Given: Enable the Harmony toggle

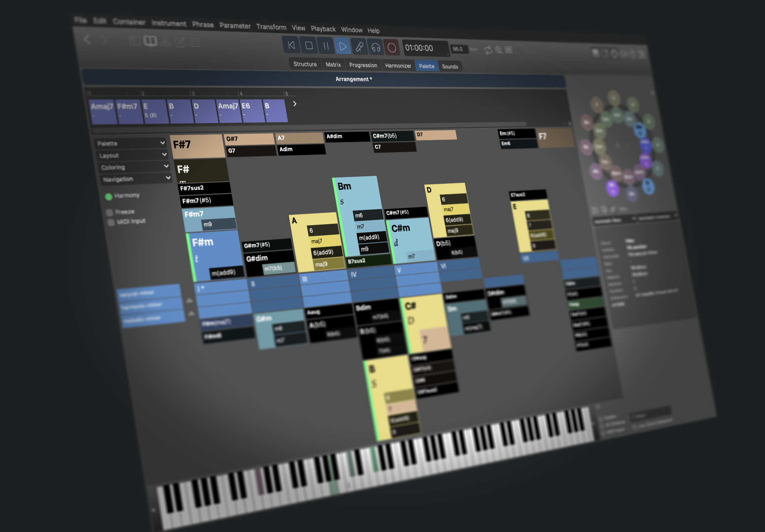Looking at the screenshot, I should [109, 197].
